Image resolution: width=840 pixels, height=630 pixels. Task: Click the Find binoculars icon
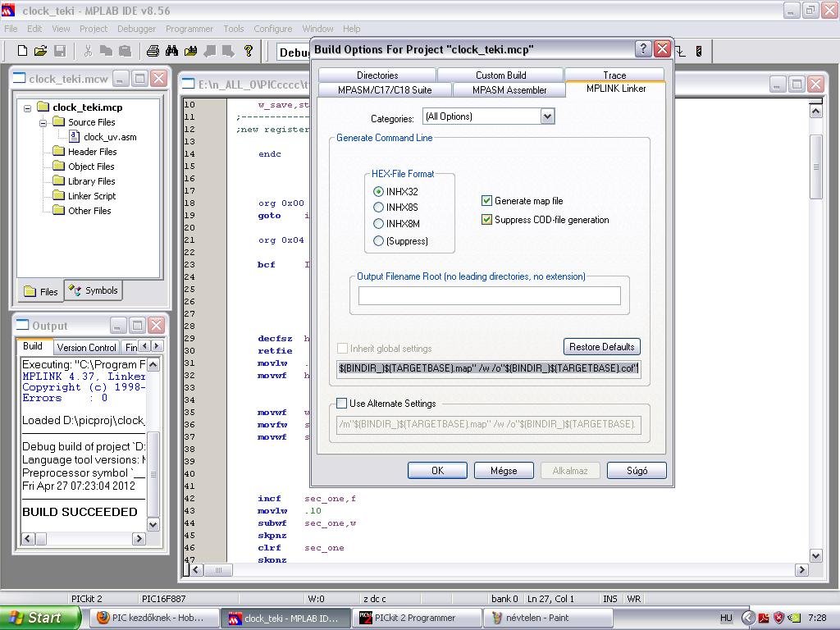[171, 51]
